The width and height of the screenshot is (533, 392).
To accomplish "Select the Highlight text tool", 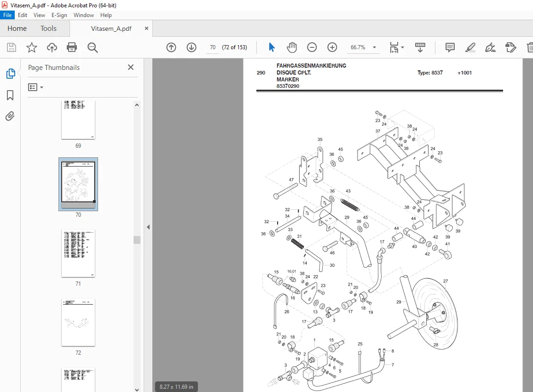I will [470, 47].
